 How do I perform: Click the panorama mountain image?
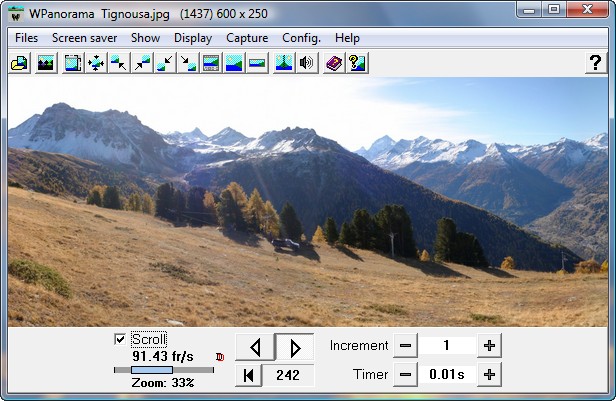[308, 202]
